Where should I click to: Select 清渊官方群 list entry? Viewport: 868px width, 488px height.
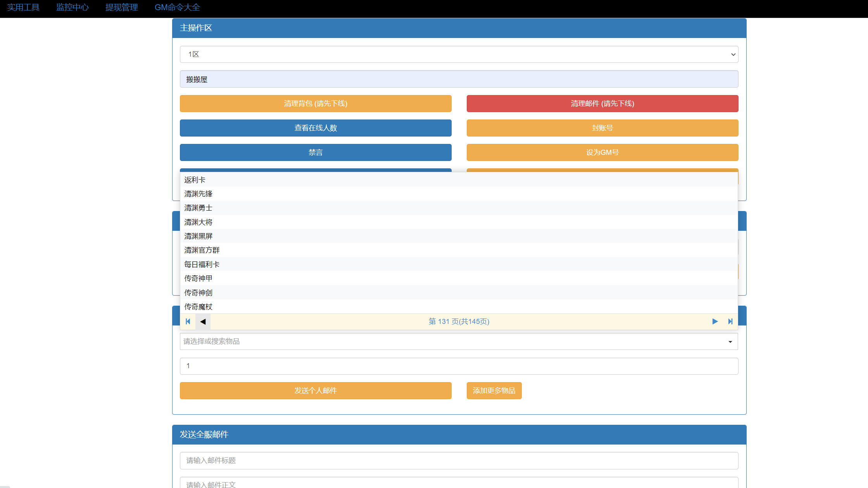pyautogui.click(x=202, y=250)
